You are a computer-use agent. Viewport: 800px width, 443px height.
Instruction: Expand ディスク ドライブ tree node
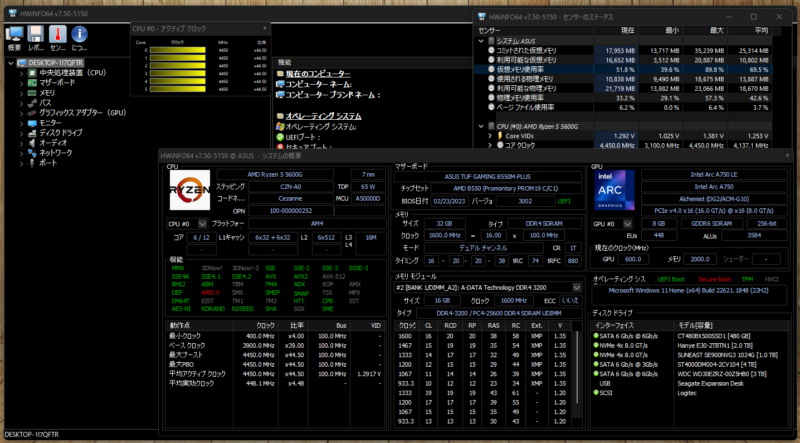(21, 133)
